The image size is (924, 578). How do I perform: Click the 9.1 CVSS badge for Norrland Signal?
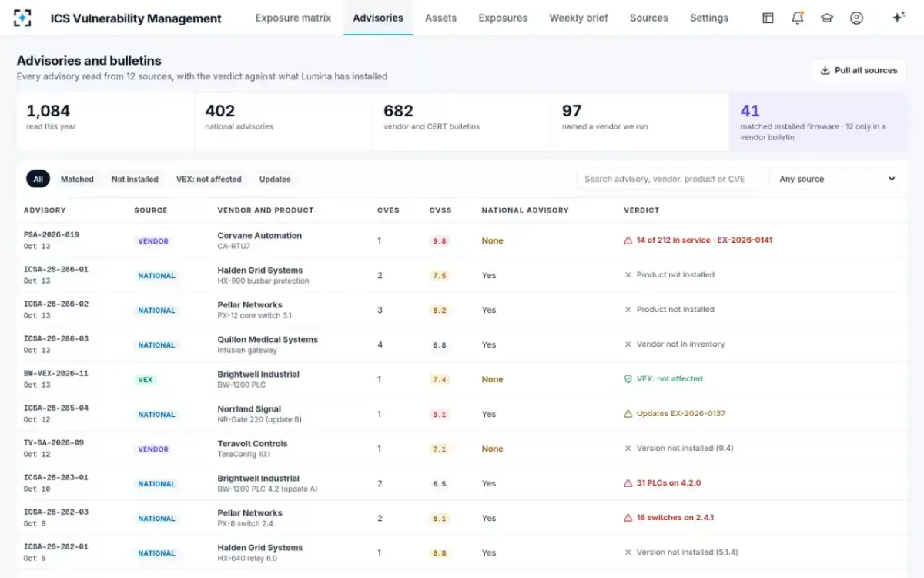[440, 414]
